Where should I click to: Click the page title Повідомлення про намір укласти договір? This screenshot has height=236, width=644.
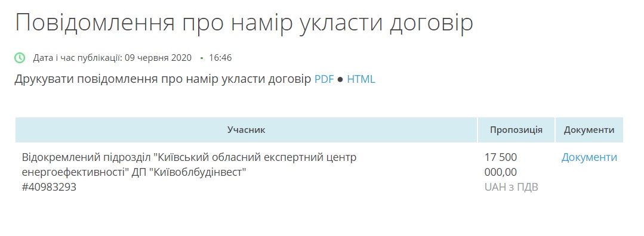tap(244, 23)
